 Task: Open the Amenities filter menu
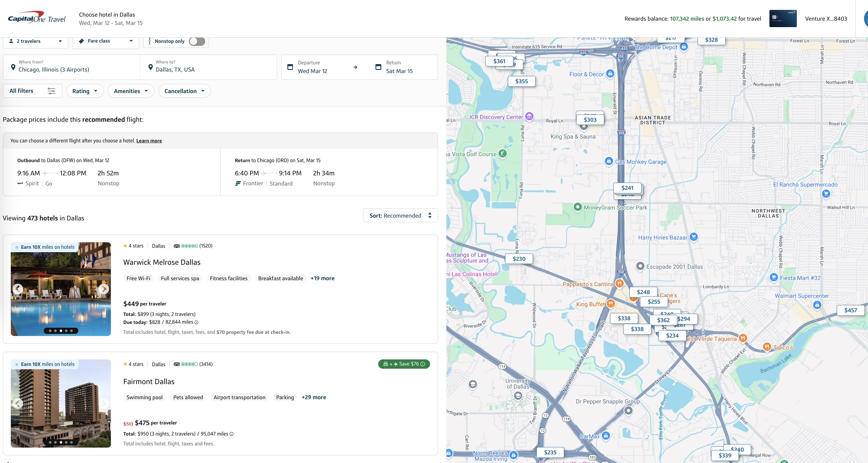(131, 91)
